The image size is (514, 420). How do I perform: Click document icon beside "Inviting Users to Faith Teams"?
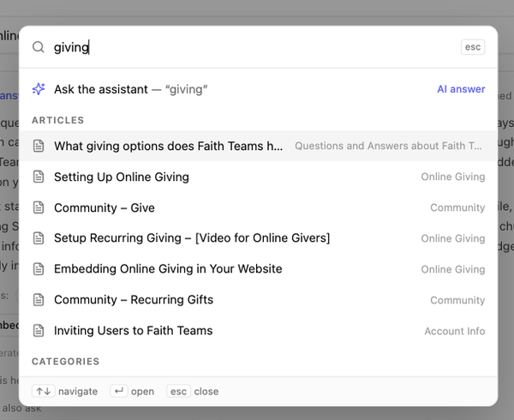(39, 331)
